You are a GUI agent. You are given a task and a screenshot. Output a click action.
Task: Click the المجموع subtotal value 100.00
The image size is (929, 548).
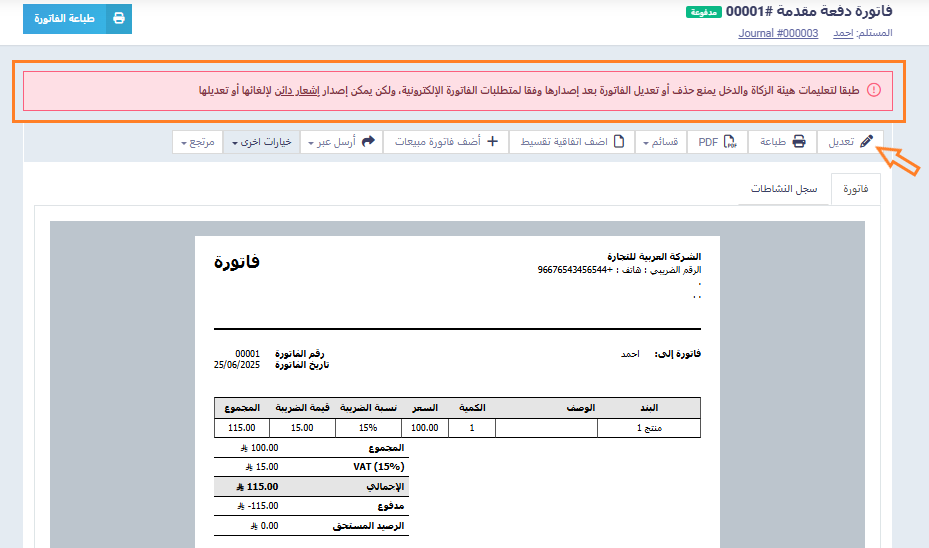tap(260, 448)
